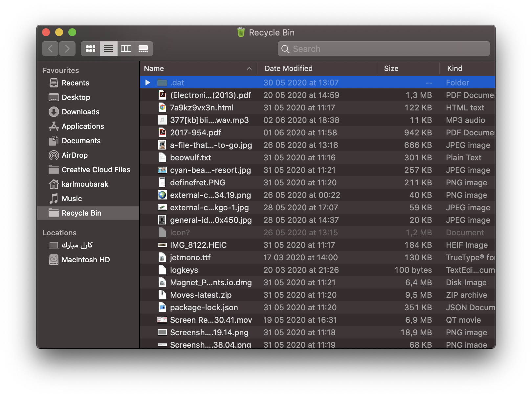Image resolution: width=532 pixels, height=397 pixels.
Task: Go back with the left arrow button
Action: pos(50,49)
